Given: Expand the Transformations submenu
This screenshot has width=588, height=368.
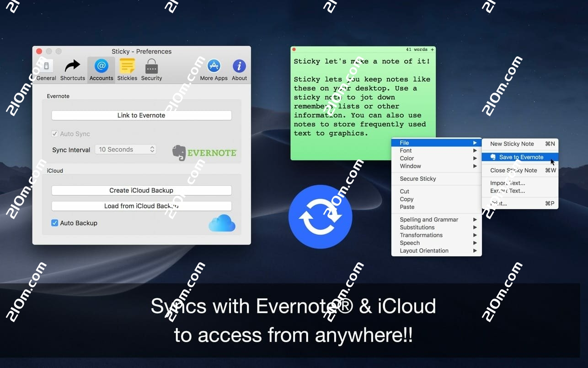Looking at the screenshot, I should pos(437,235).
